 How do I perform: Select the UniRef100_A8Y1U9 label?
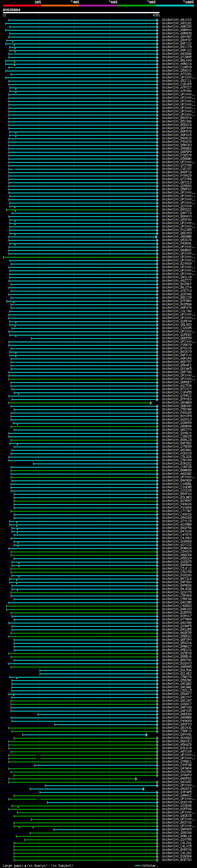coord(177,751)
